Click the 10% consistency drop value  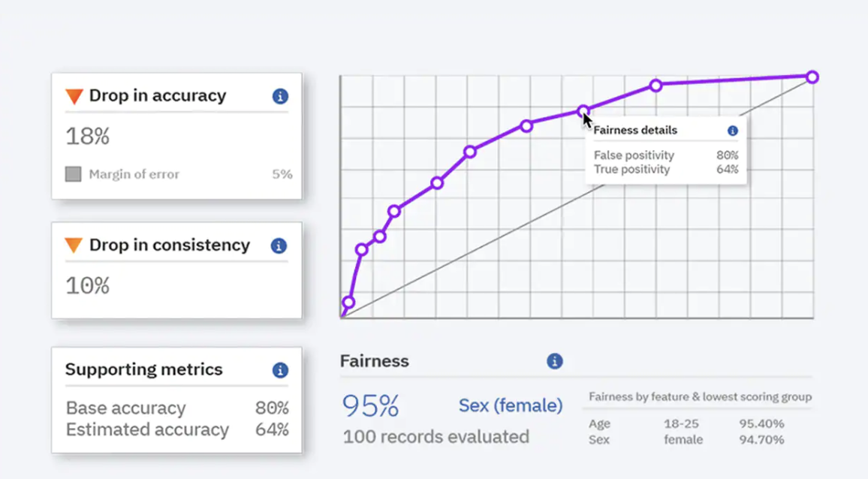tap(88, 286)
